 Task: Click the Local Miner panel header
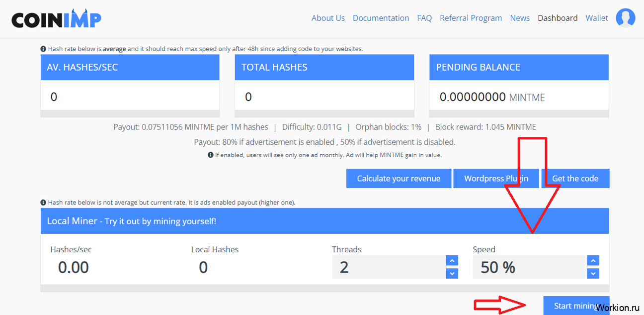324,221
